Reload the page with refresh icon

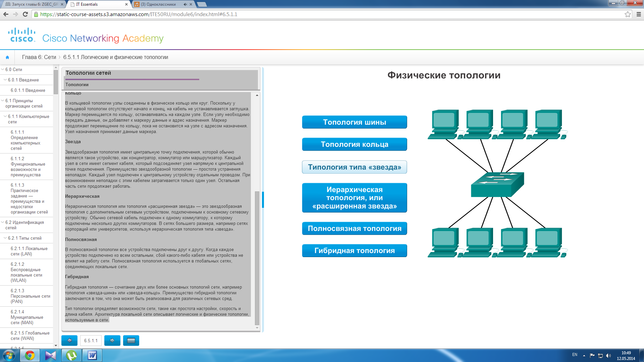coord(25,14)
